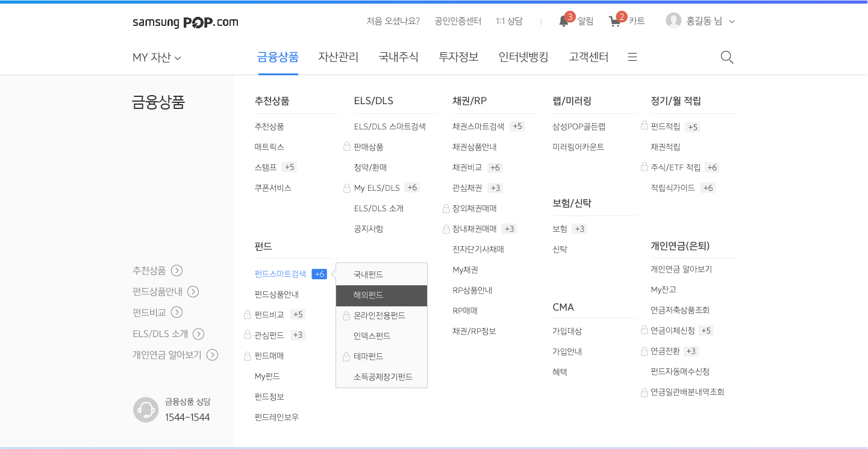Open the ELS/DLS 스마트검색 link
Image resolution: width=868 pixels, height=449 pixels.
pos(390,126)
